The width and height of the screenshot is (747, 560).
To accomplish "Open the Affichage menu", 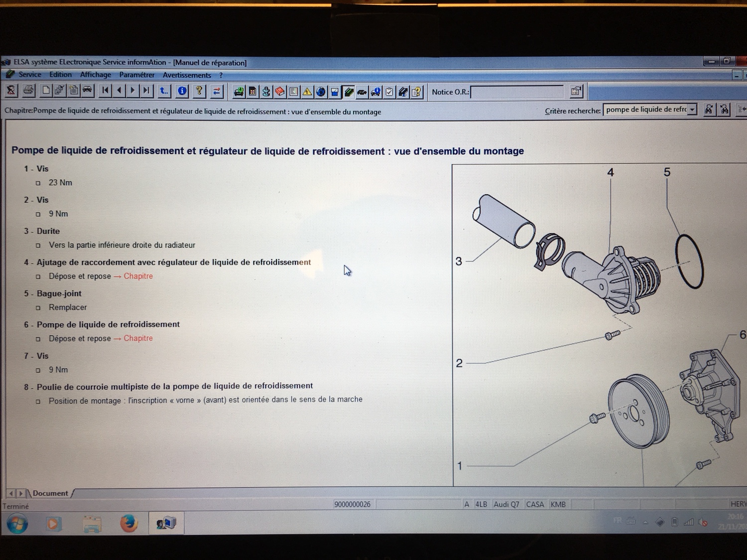I will click(x=96, y=75).
